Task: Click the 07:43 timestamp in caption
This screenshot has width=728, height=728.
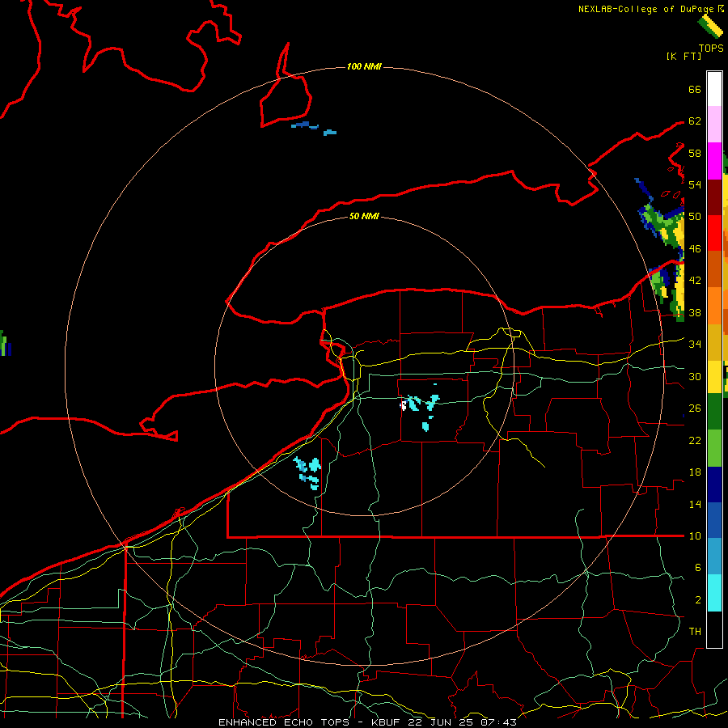Action: 498,722
